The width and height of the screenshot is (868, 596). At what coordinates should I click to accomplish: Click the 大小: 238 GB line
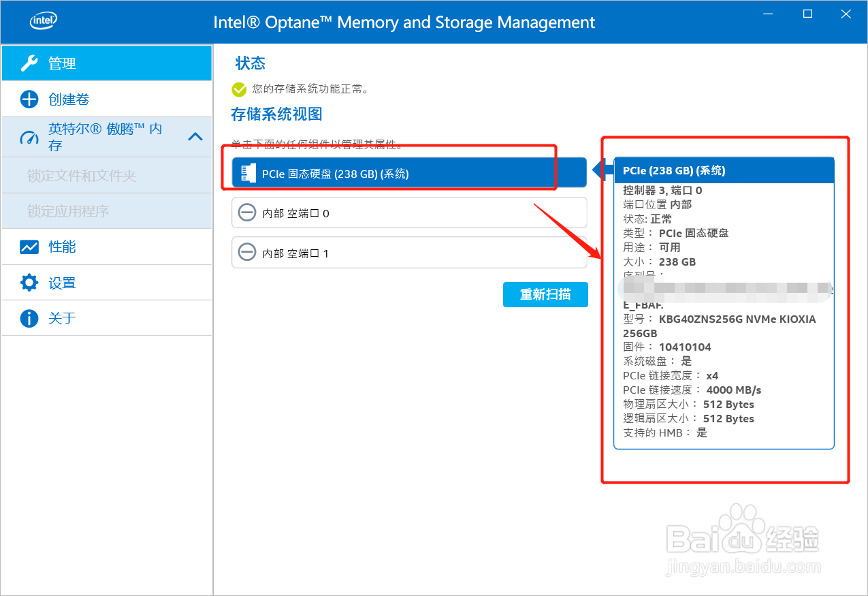click(x=659, y=262)
